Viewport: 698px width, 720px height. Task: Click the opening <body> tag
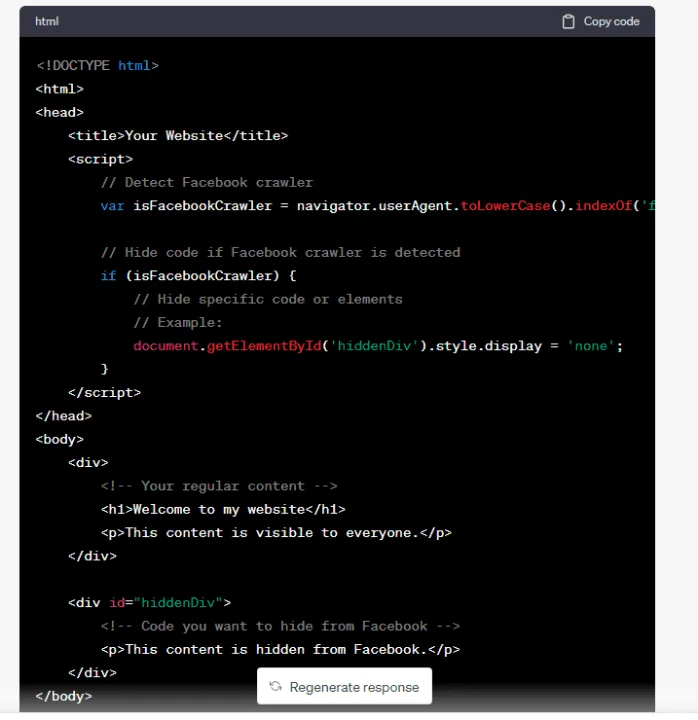[x=60, y=439]
